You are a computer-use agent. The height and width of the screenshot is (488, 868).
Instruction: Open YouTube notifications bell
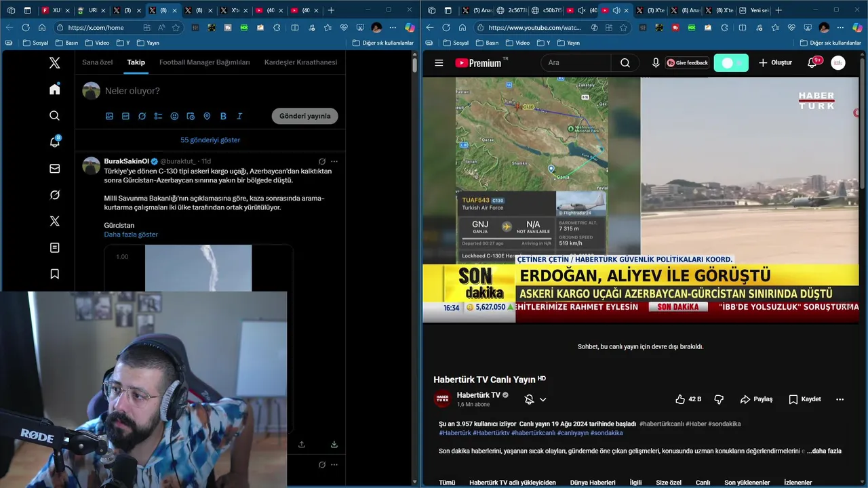click(812, 63)
